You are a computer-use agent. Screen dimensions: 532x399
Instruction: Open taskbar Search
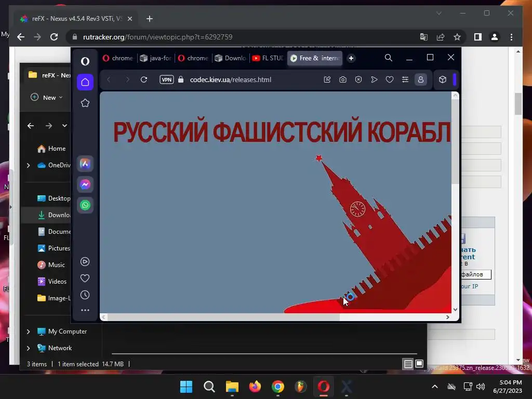209,387
